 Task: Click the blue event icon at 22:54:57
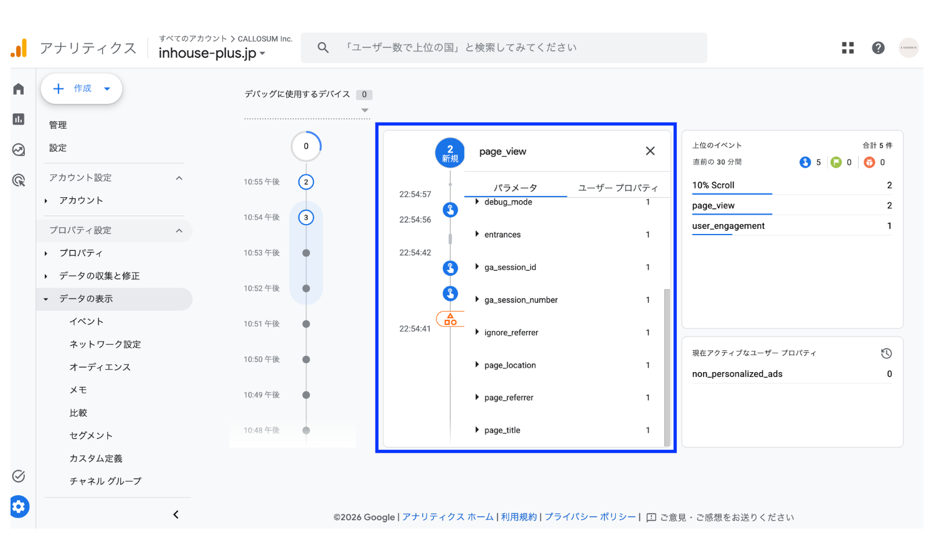450,210
